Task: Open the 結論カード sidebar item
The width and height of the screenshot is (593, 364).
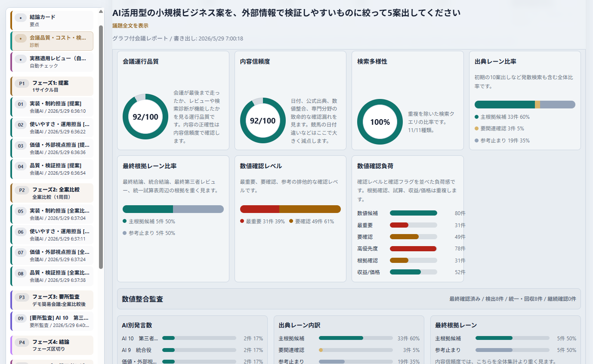Action: coord(52,20)
